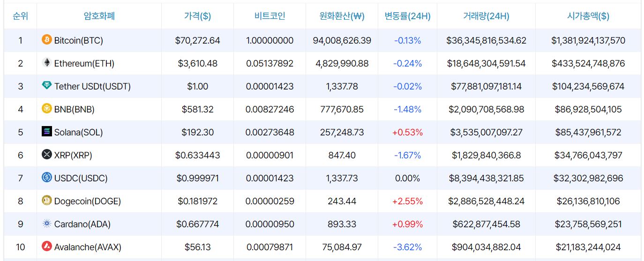The image size is (644, 261).
Task: Click the Bitcoin coin logo icon
Action: 47,40
